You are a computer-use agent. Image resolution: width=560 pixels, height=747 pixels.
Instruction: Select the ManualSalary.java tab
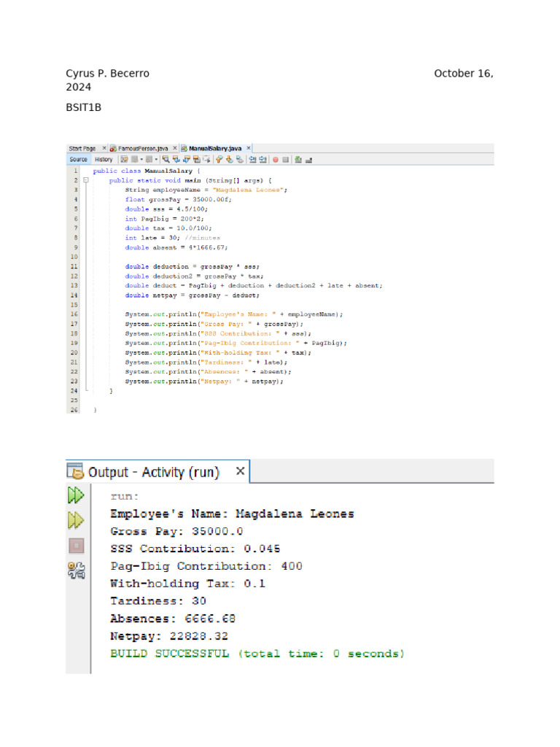point(214,148)
